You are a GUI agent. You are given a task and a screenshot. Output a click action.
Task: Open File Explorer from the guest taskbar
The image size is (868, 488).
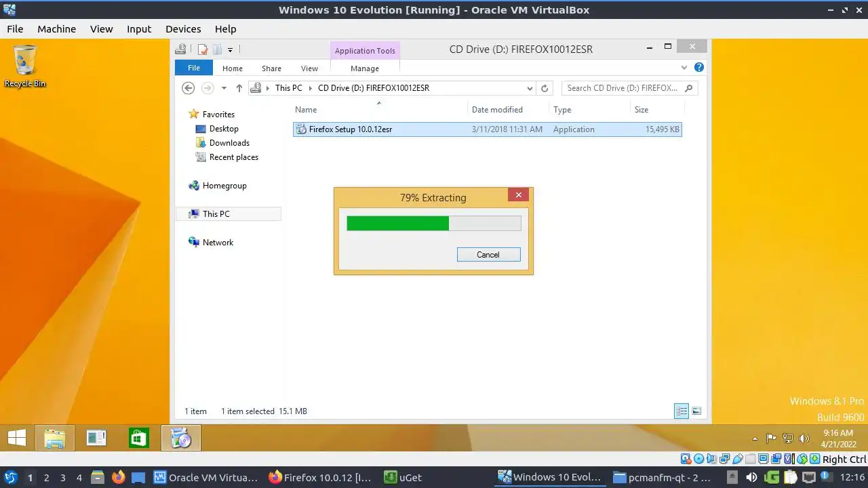pyautogui.click(x=55, y=438)
